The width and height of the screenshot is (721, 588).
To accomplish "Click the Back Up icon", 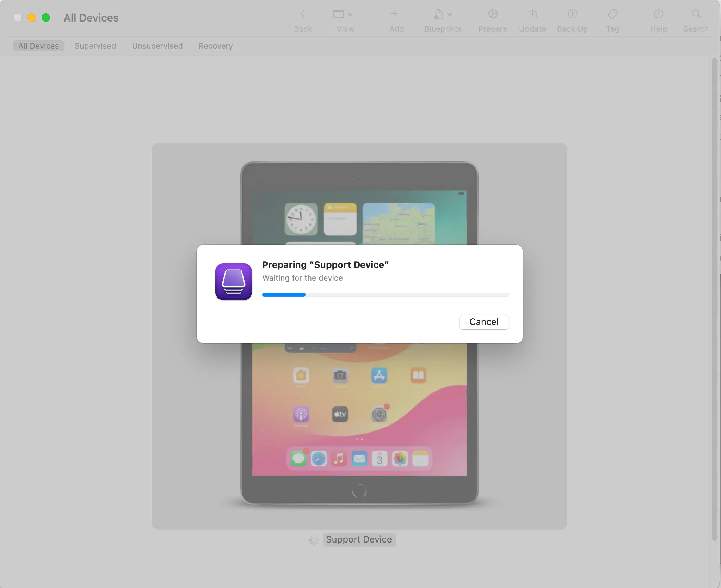I will pyautogui.click(x=572, y=14).
